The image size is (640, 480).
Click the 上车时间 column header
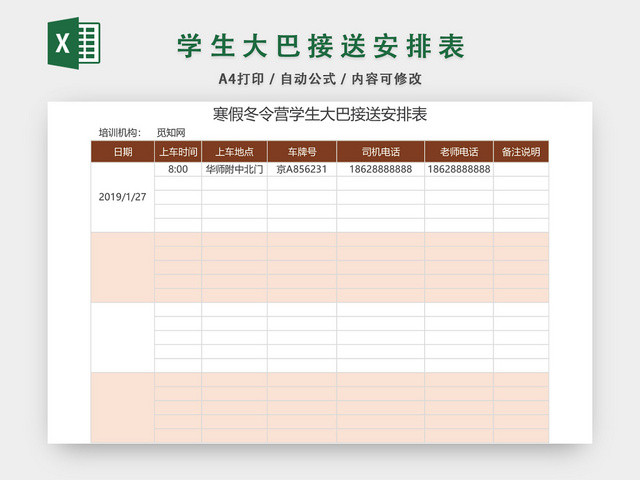tap(178, 152)
